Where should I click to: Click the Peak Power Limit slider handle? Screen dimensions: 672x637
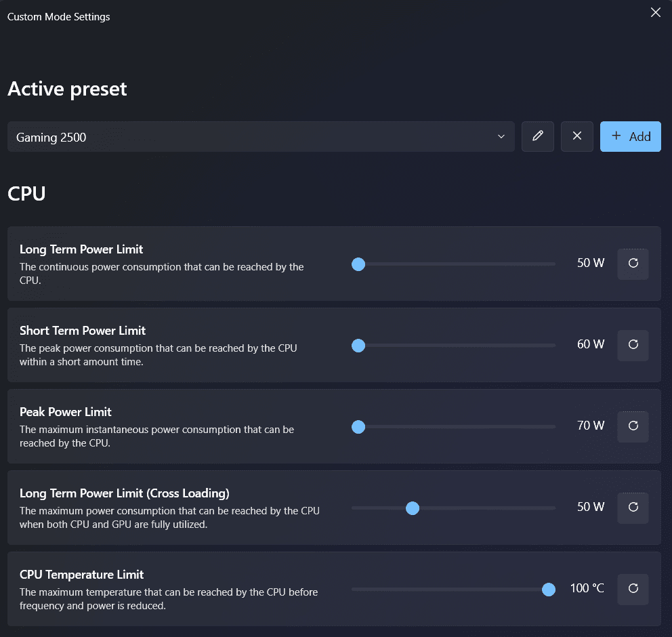point(358,427)
